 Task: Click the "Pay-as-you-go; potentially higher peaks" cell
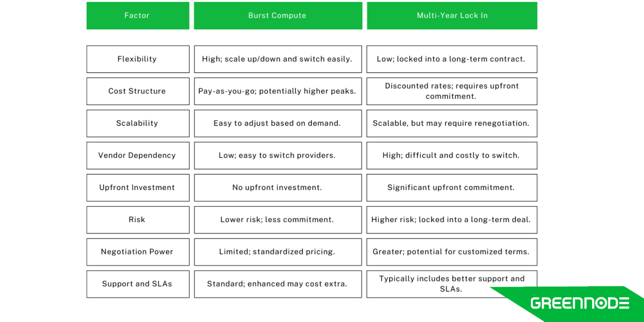(278, 91)
